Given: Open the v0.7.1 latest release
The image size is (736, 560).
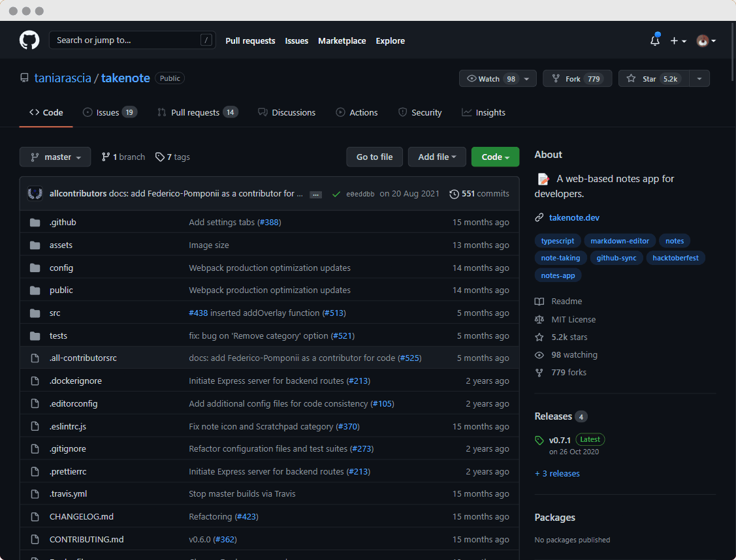Looking at the screenshot, I should coord(560,440).
